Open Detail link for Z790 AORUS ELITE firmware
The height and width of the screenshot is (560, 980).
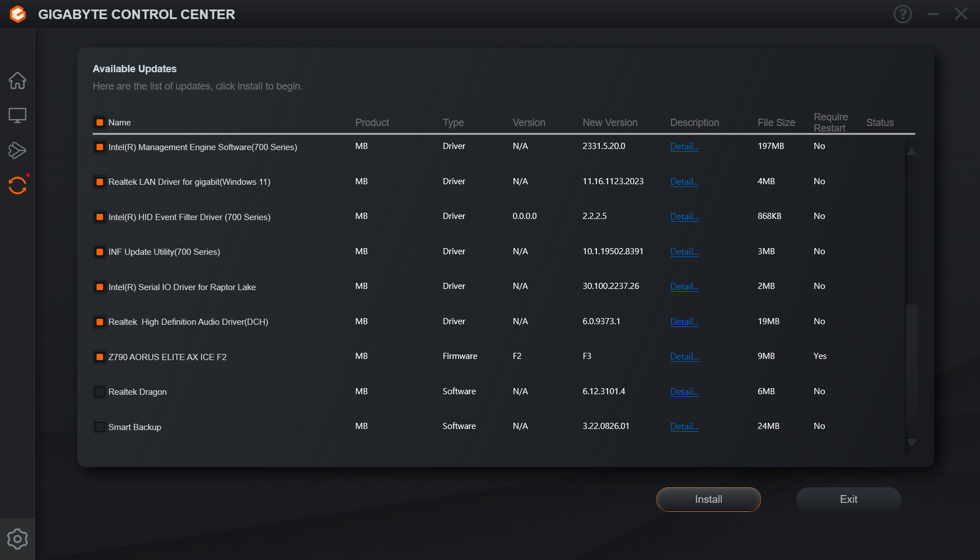(684, 357)
